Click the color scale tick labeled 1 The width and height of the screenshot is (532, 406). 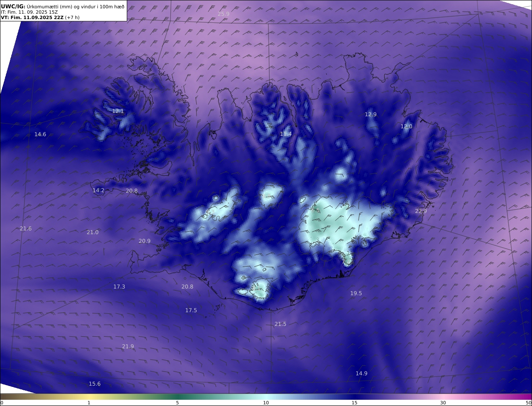tap(89, 403)
